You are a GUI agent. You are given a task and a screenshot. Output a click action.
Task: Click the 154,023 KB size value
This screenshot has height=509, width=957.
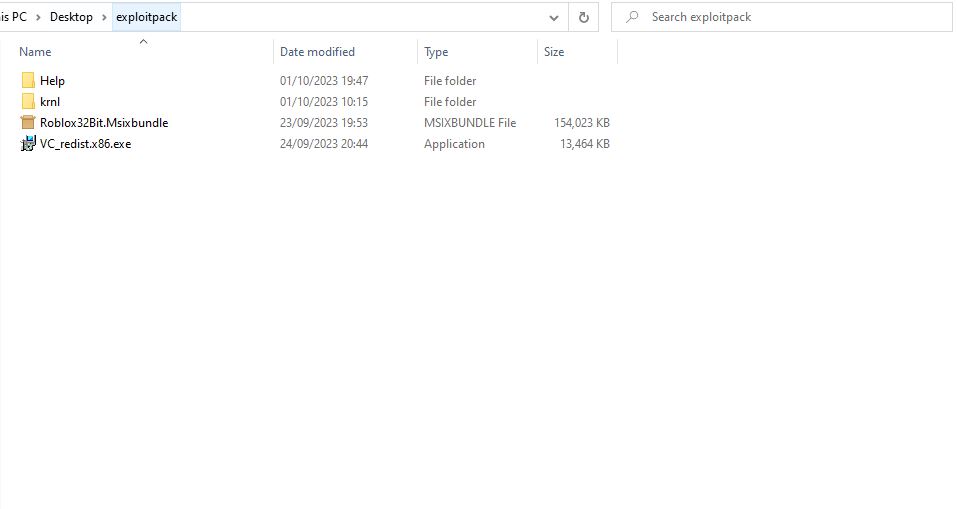582,123
